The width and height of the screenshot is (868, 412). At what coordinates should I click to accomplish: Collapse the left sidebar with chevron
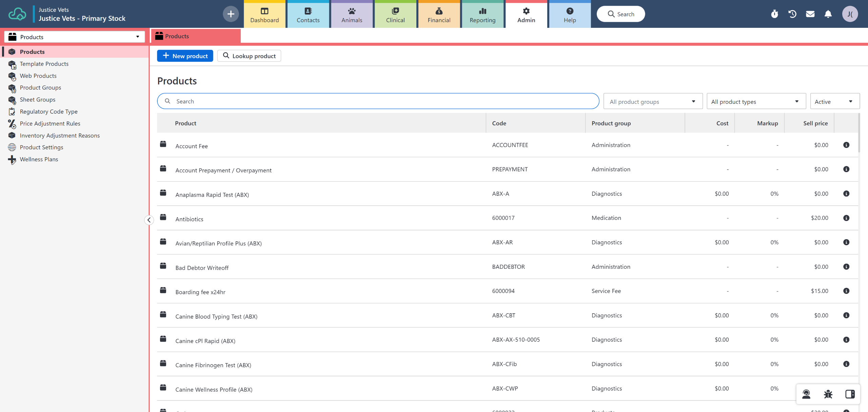point(149,220)
